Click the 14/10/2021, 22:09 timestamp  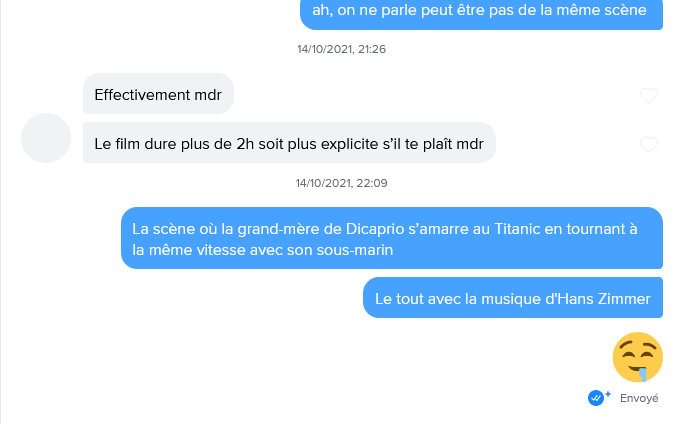pyautogui.click(x=341, y=183)
